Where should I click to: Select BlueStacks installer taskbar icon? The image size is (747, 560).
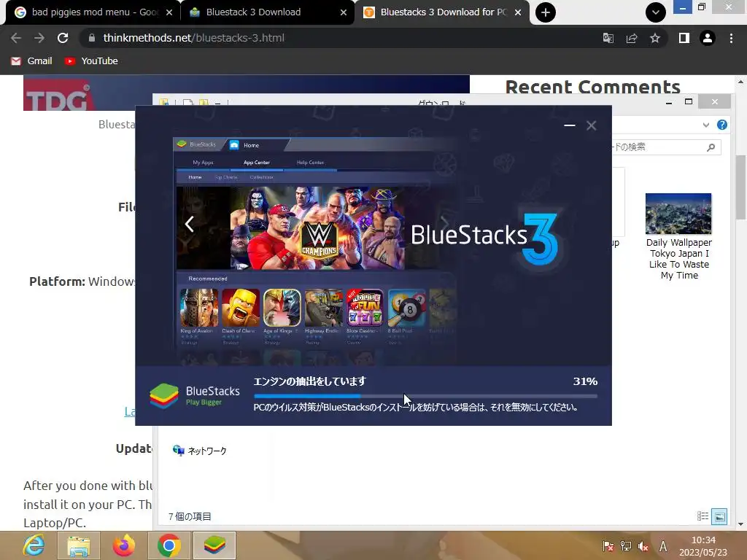pyautogui.click(x=214, y=545)
